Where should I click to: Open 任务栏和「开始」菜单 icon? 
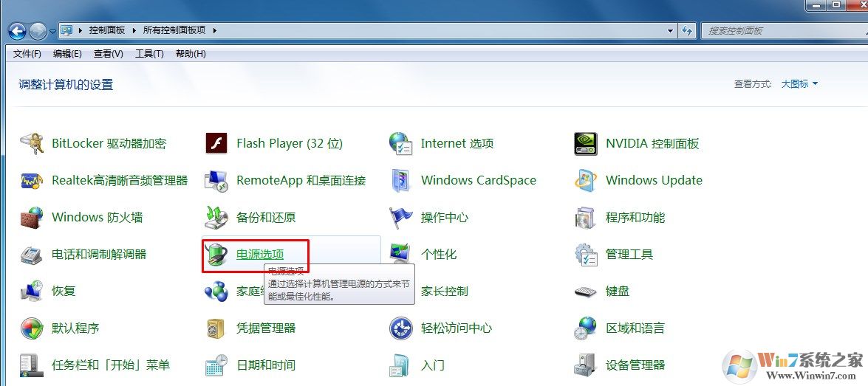coord(32,365)
